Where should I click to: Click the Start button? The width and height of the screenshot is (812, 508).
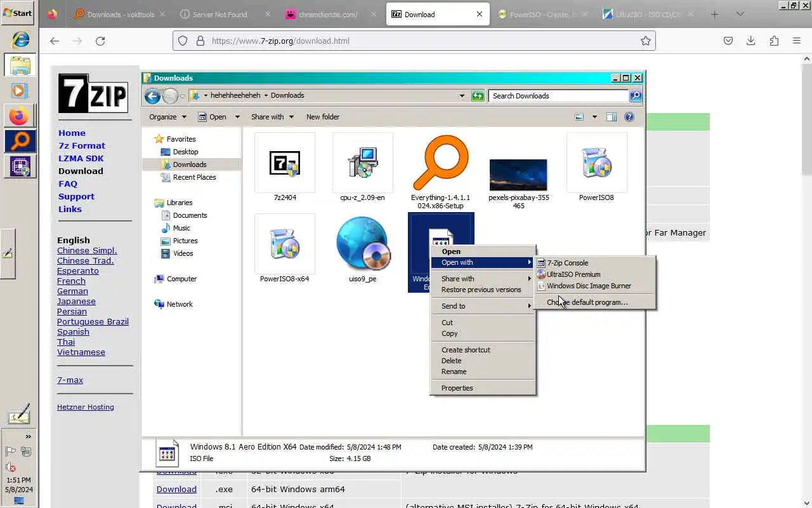pyautogui.click(x=18, y=13)
